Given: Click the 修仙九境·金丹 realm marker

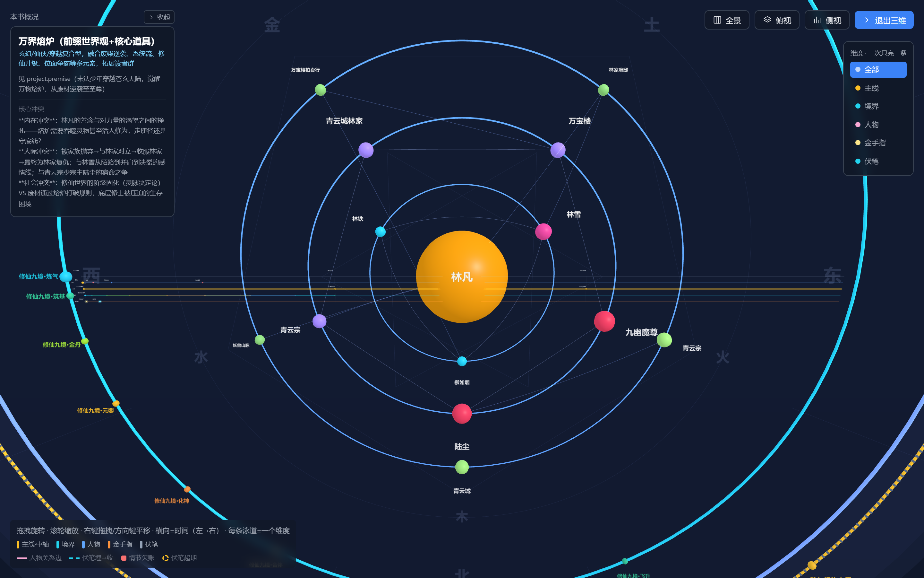Looking at the screenshot, I should click(x=85, y=341).
